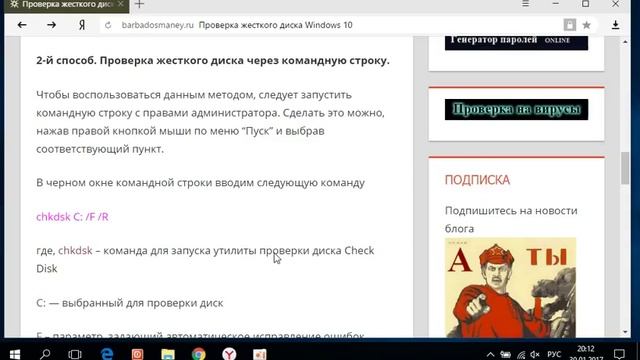The width and height of the screenshot is (640, 360).
Task: Open the Action Center notifications icon
Action: click(x=619, y=354)
